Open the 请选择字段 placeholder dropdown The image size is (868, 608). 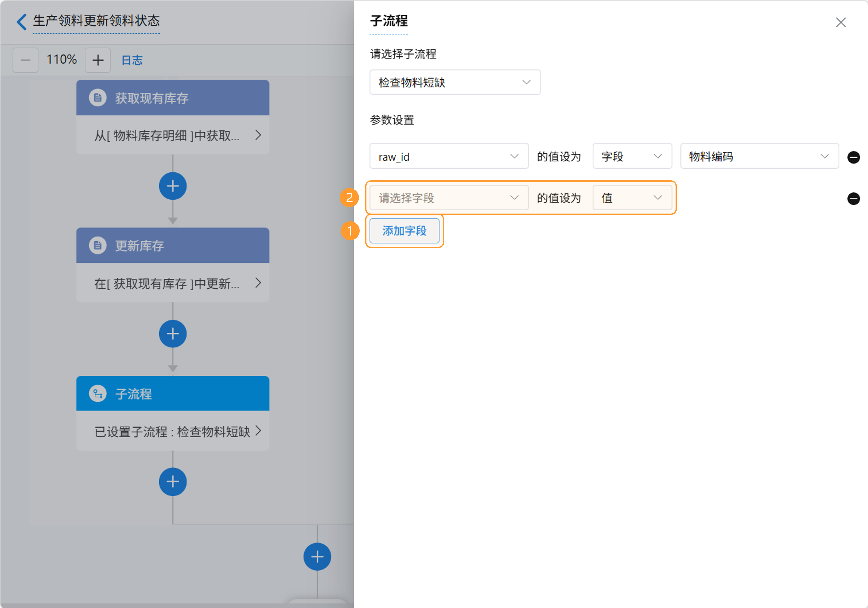[449, 198]
